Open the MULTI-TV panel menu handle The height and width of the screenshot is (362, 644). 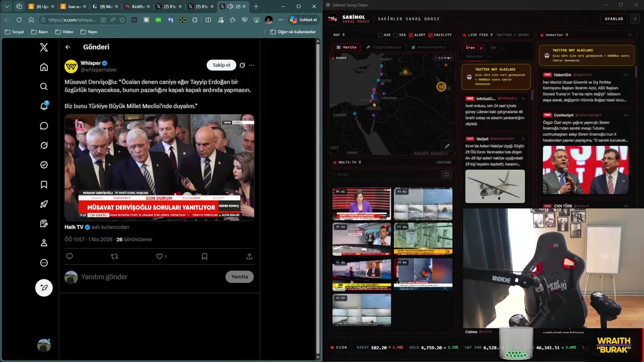coord(360,162)
